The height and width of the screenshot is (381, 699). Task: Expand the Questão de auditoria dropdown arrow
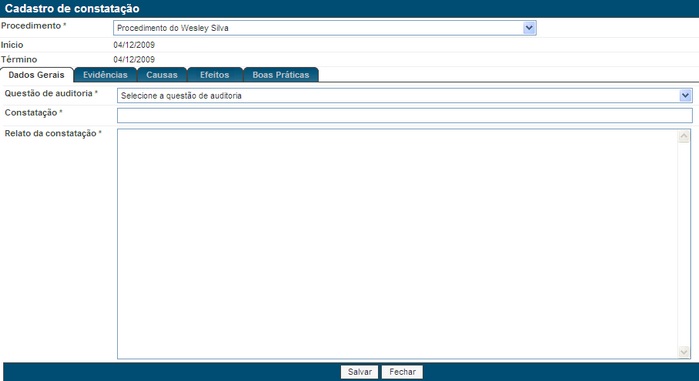click(x=685, y=95)
